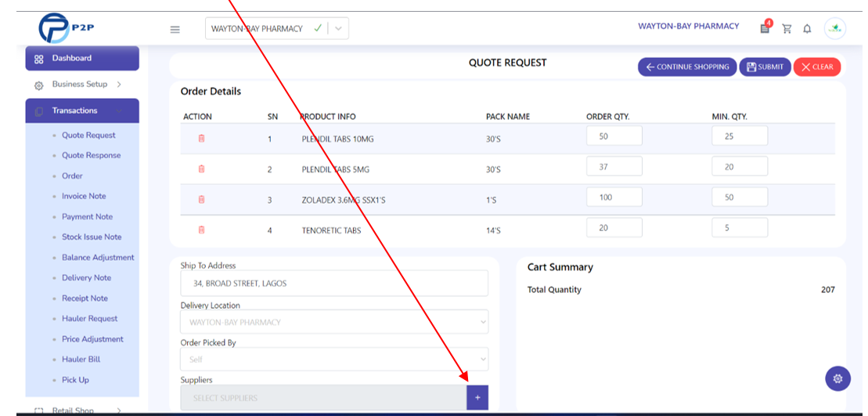Edit order quantity for PLENDIL TABS 5MG
This screenshot has height=416, width=868.
(614, 166)
